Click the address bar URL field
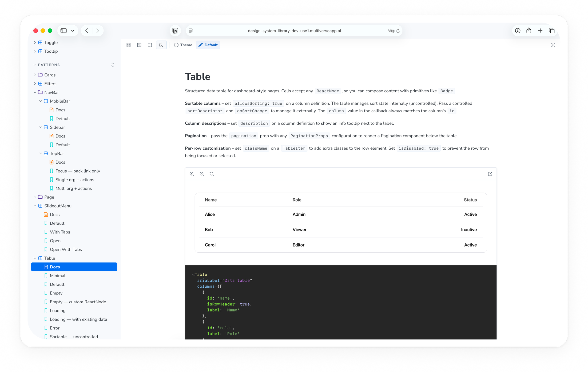The height and width of the screenshot is (372, 588). (x=294, y=31)
